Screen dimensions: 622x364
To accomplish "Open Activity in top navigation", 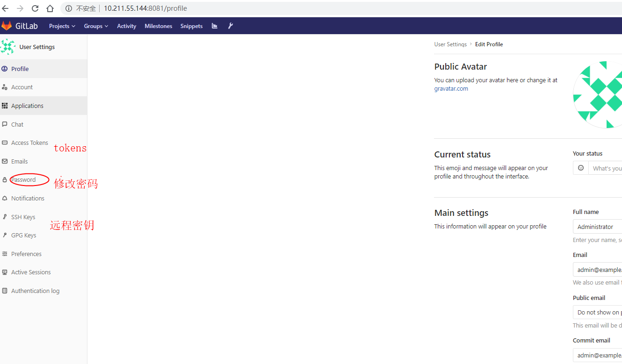I will pyautogui.click(x=126, y=26).
